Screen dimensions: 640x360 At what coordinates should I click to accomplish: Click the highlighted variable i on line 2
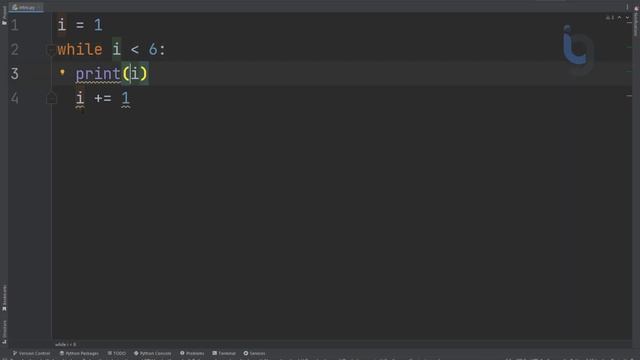click(x=117, y=49)
